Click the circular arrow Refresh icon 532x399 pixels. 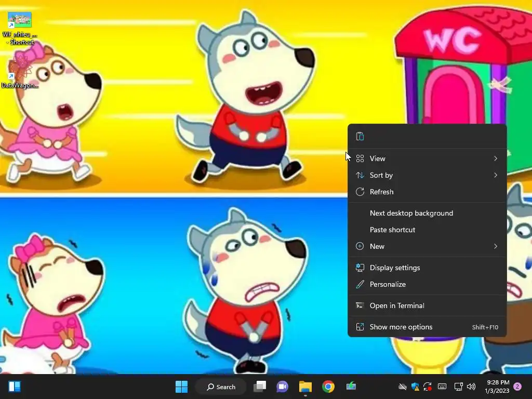point(360,192)
